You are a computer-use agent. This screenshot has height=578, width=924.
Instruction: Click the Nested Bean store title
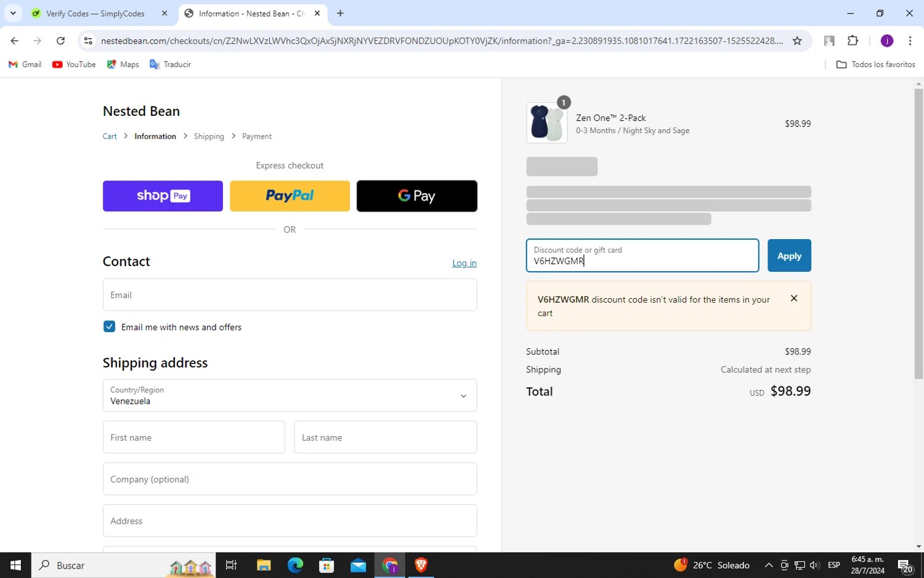pos(141,111)
